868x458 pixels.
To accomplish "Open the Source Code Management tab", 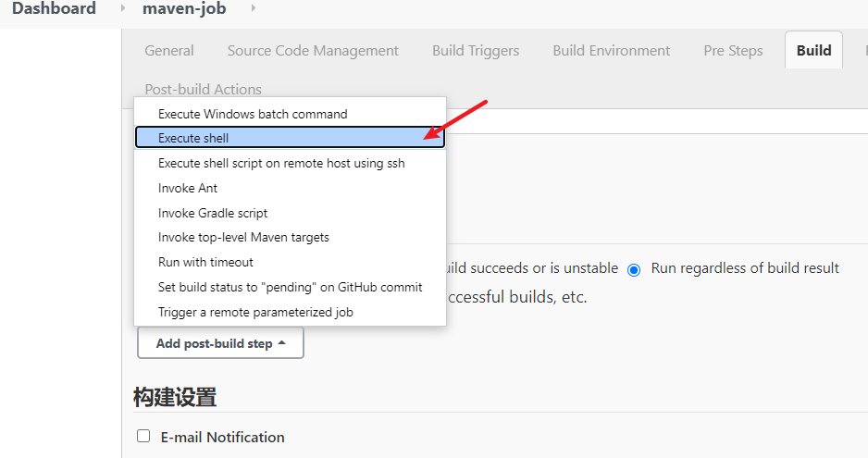I will [x=313, y=50].
